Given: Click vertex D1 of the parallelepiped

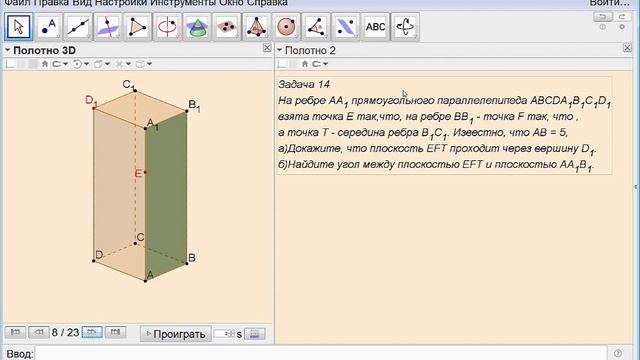Looking at the screenshot, I should (x=94, y=108).
